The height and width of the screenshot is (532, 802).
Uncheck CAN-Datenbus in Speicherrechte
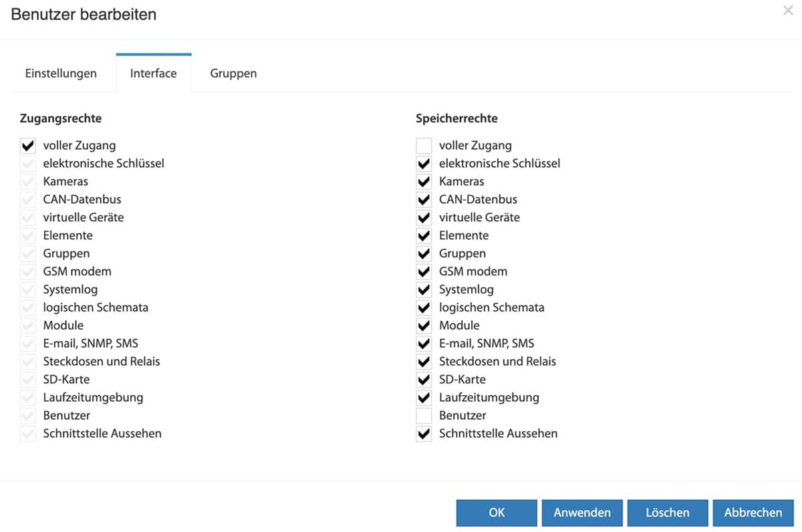click(x=424, y=200)
